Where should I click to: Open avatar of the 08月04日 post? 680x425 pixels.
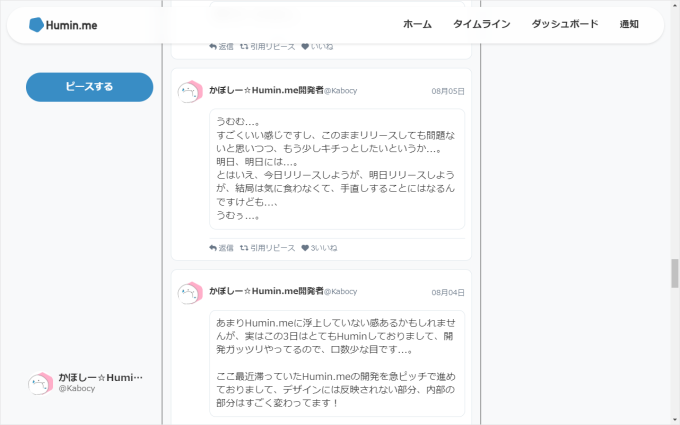click(x=190, y=293)
